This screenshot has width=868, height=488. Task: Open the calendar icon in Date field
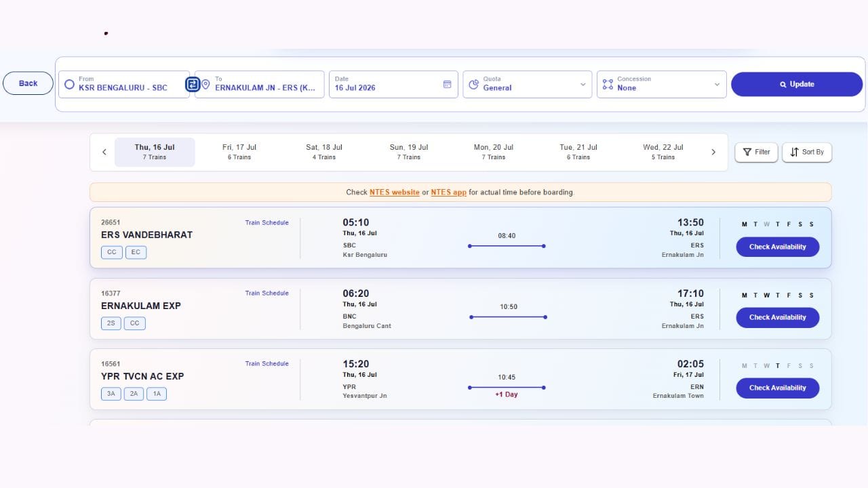click(x=447, y=84)
